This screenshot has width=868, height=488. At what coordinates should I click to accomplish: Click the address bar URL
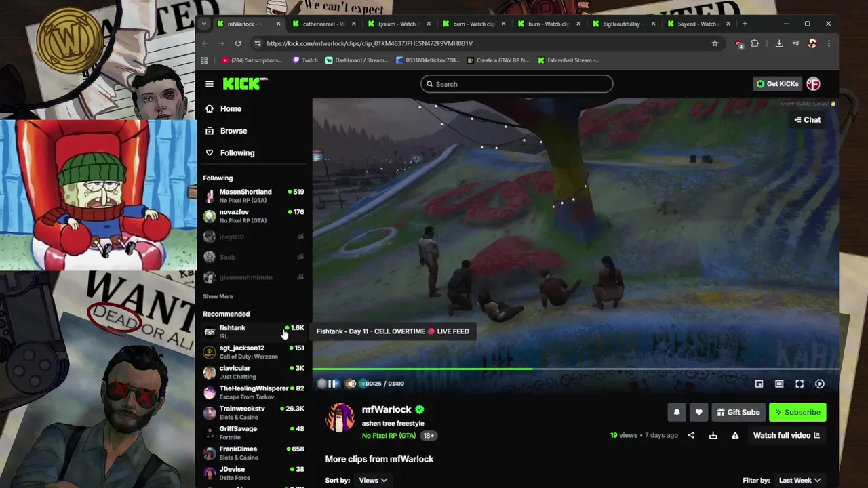click(x=370, y=43)
